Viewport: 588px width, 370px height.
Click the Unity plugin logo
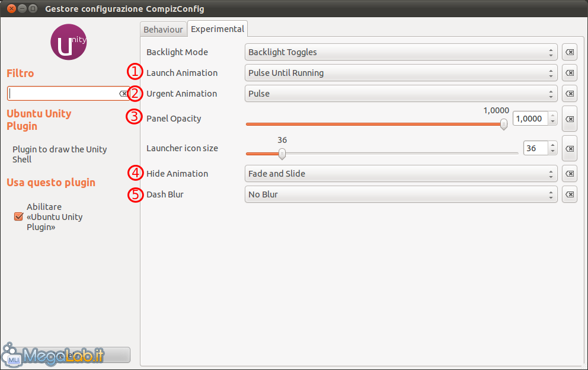click(69, 42)
